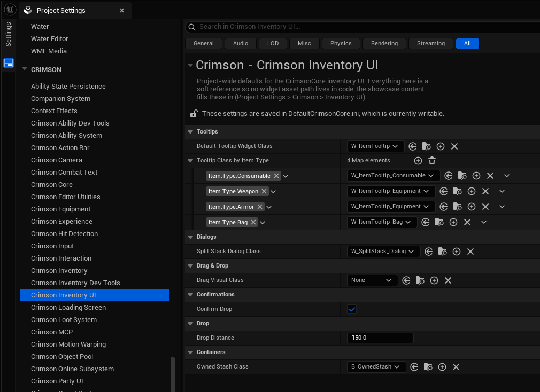Browse to Split Stack Dialog Class asset
This screenshot has width=540, height=392.
click(443, 252)
